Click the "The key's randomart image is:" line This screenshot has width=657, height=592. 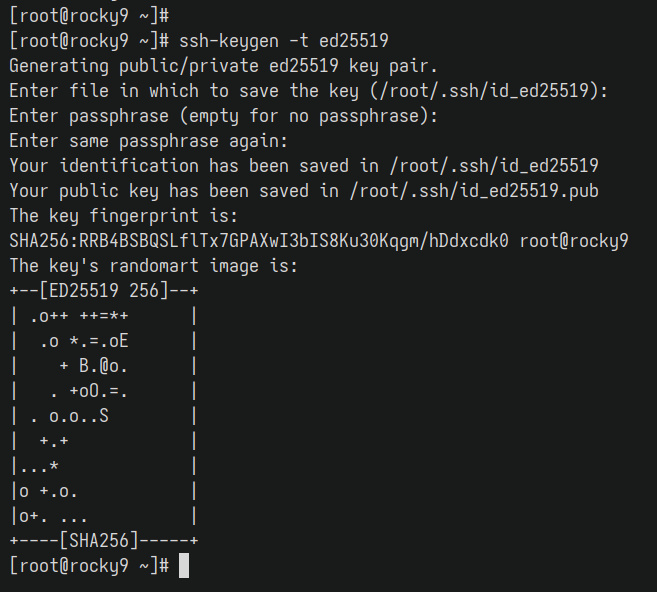153,266
